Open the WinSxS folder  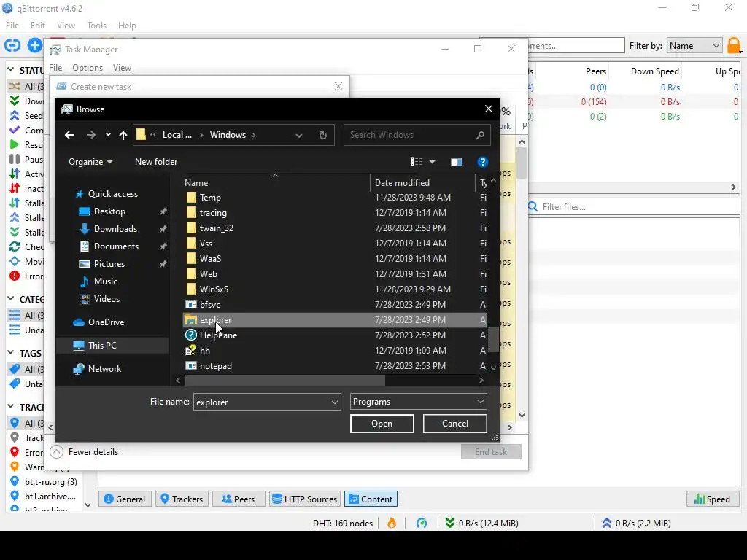point(206,289)
